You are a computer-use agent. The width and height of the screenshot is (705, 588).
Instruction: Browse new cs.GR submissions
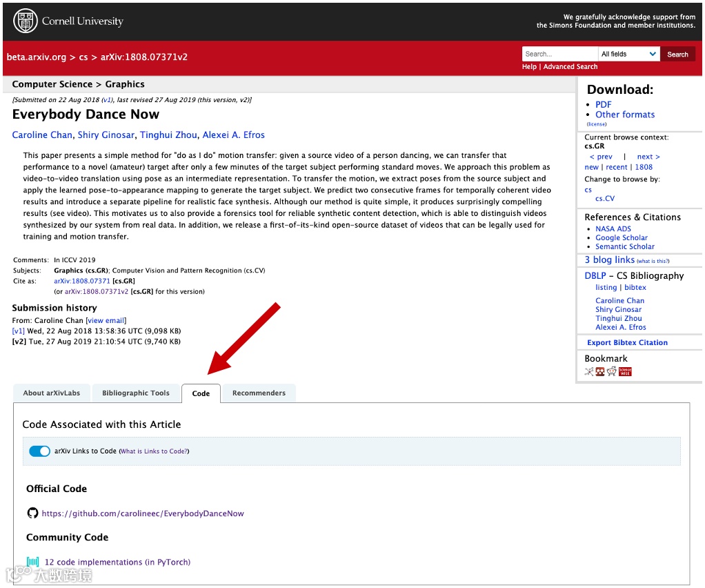point(591,167)
